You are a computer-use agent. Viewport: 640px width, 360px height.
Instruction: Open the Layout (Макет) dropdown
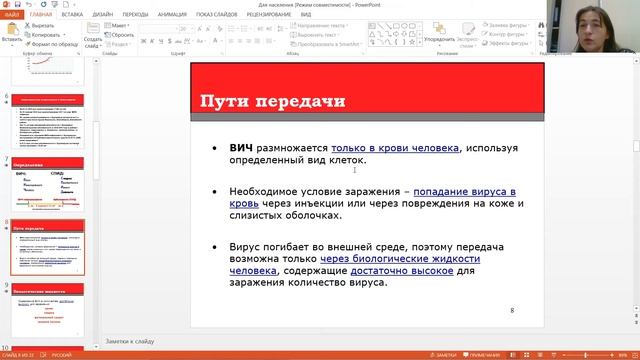117,25
